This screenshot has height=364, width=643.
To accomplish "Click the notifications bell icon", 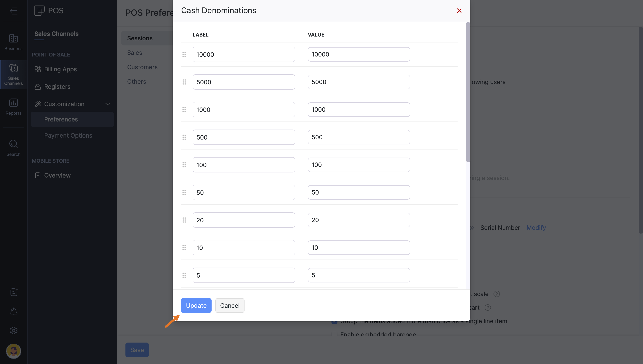I will tap(14, 311).
